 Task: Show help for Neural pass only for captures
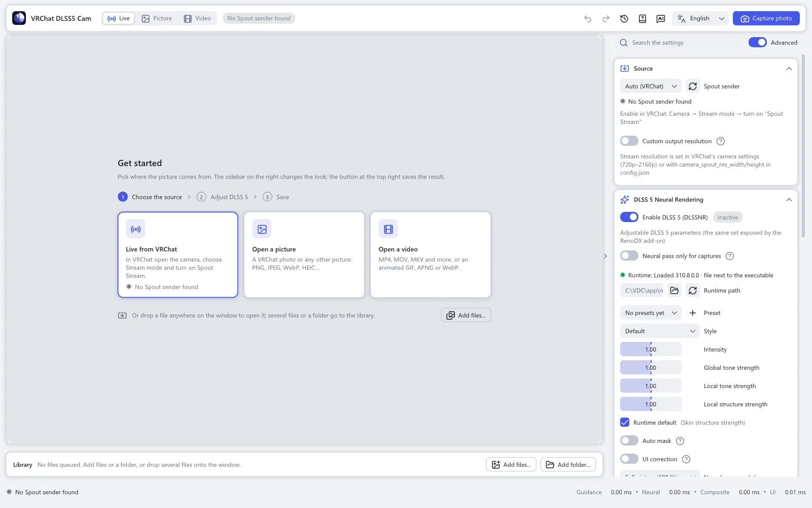coord(730,256)
